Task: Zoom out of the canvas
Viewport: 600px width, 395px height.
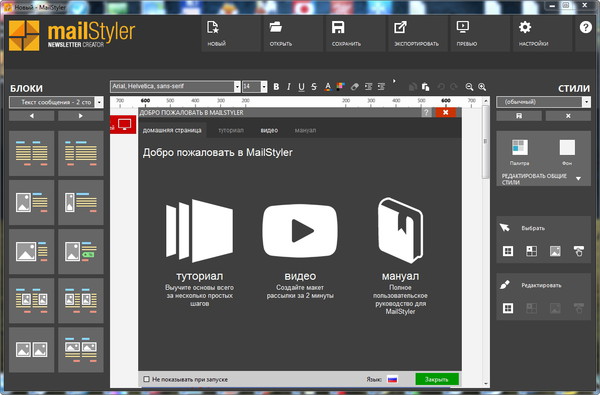Action: tap(469, 87)
